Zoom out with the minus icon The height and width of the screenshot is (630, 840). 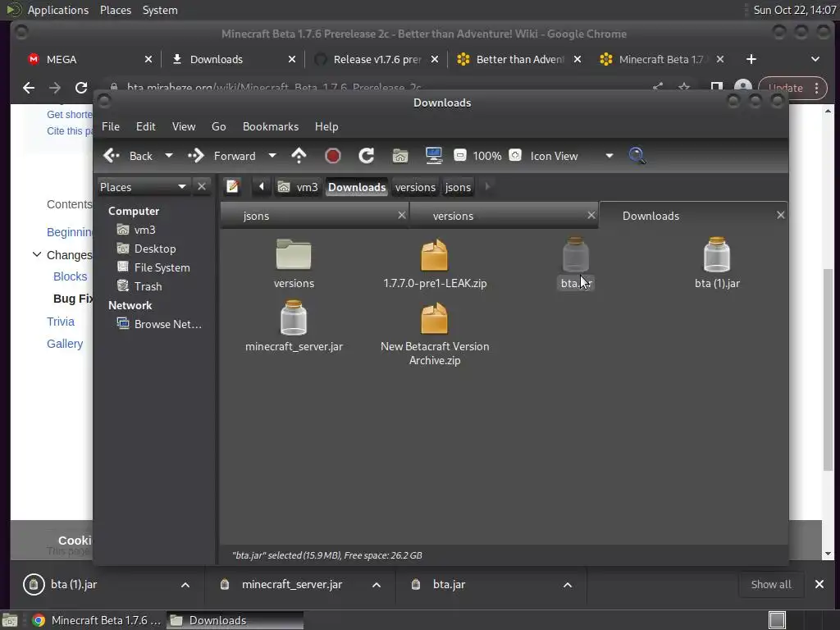(x=459, y=155)
